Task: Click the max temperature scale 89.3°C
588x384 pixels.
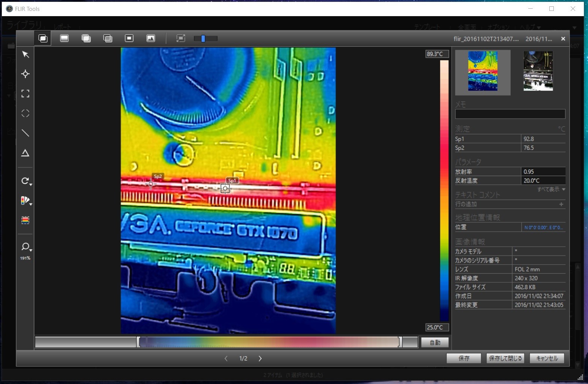Action: tap(437, 54)
